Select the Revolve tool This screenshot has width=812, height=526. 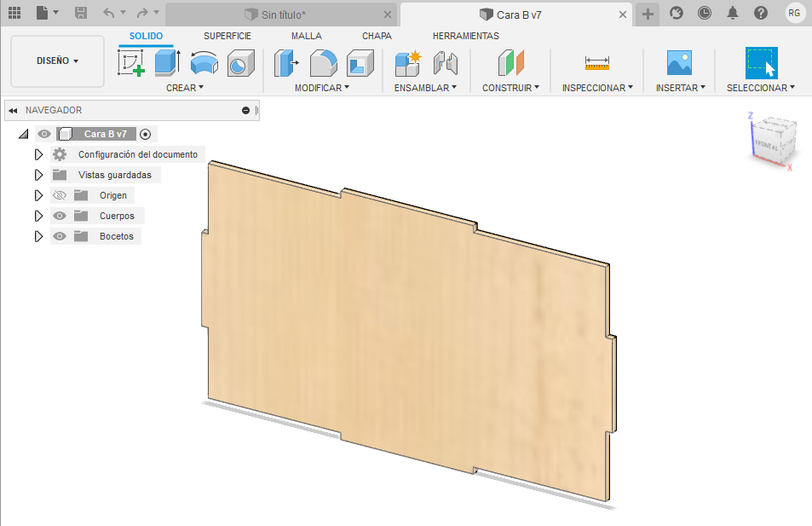(x=204, y=63)
